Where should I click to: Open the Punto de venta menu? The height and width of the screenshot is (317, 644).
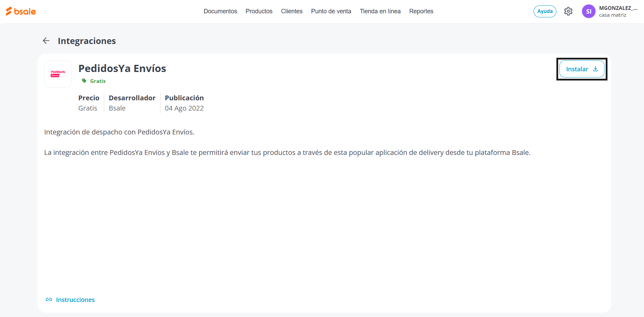331,11
